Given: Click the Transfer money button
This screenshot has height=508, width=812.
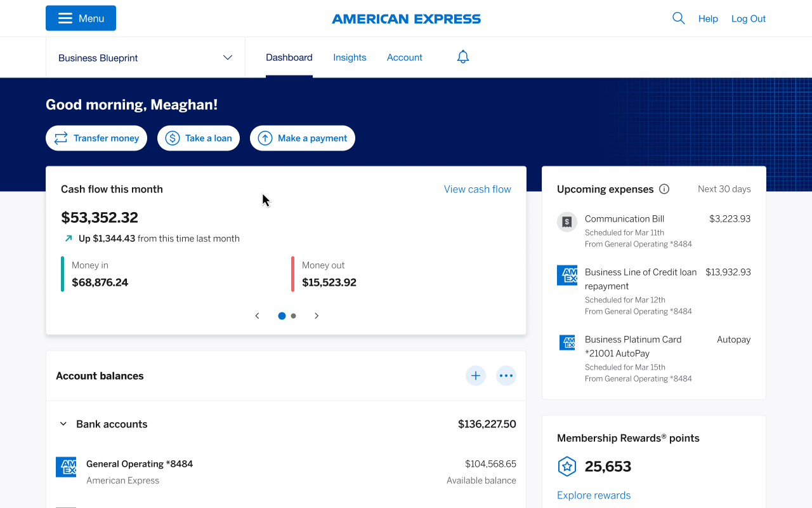Looking at the screenshot, I should 96,138.
